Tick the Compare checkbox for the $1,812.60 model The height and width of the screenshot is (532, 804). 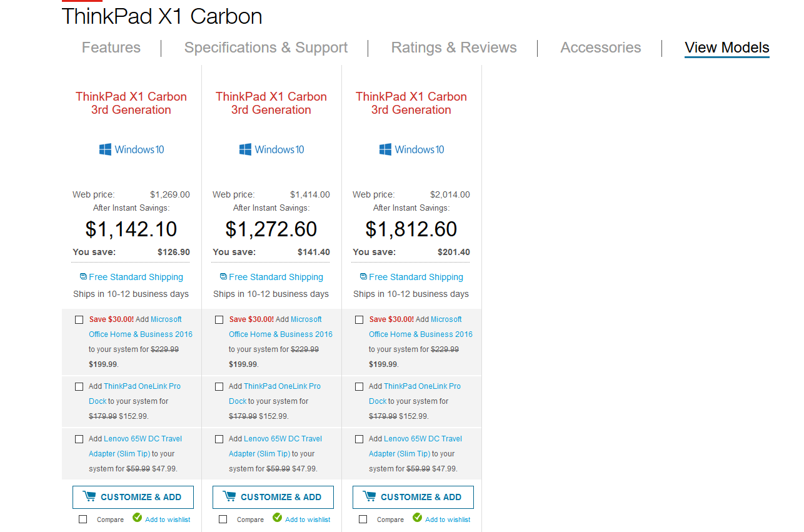click(x=363, y=519)
